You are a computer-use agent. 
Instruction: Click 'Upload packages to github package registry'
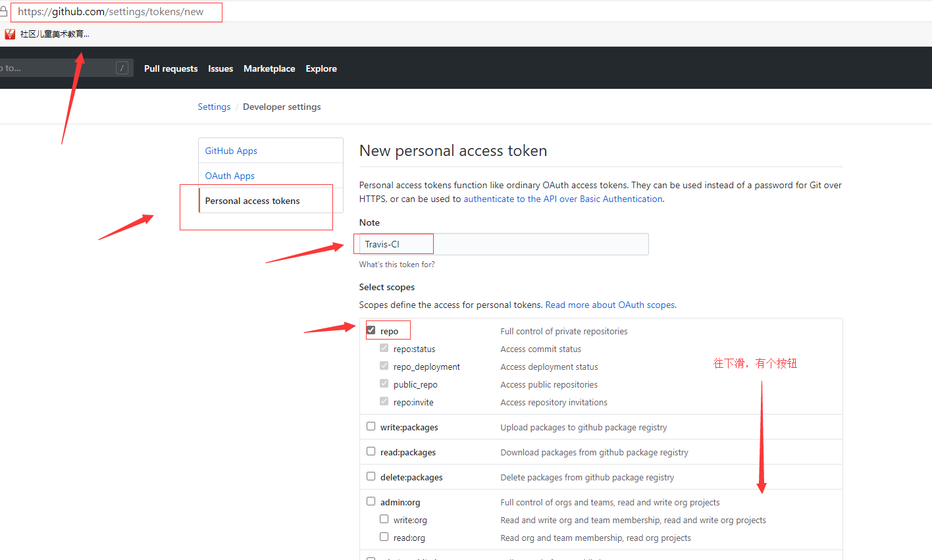[584, 427]
